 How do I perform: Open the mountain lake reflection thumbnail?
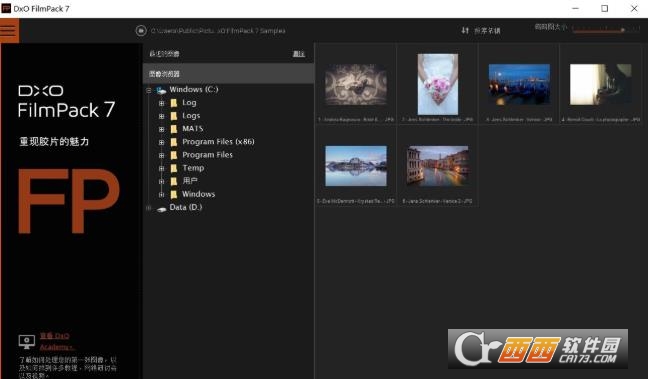click(356, 166)
